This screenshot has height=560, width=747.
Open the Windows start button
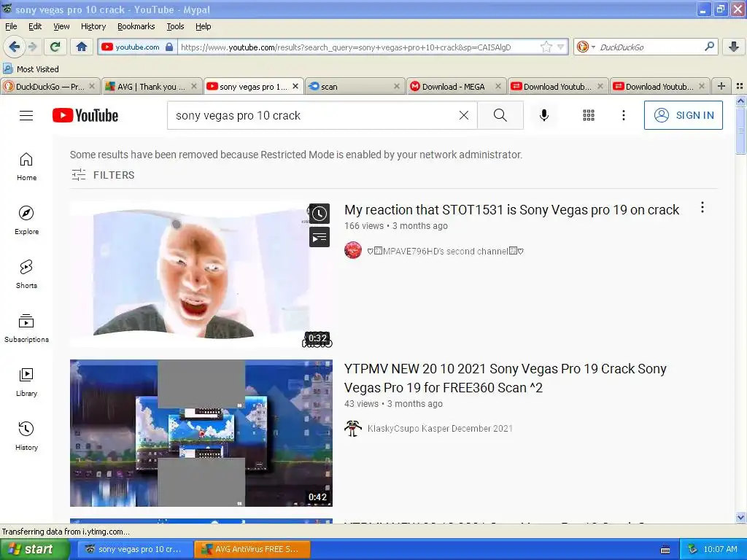(35, 549)
